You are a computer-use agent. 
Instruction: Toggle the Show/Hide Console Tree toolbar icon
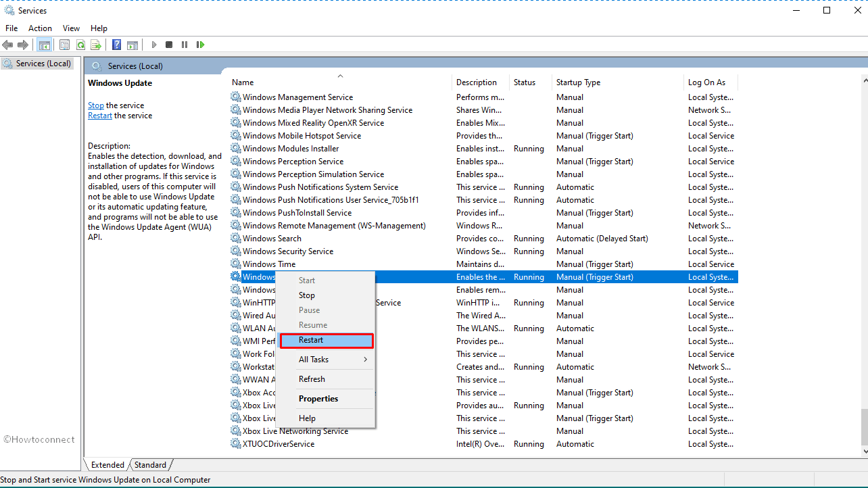coord(44,45)
